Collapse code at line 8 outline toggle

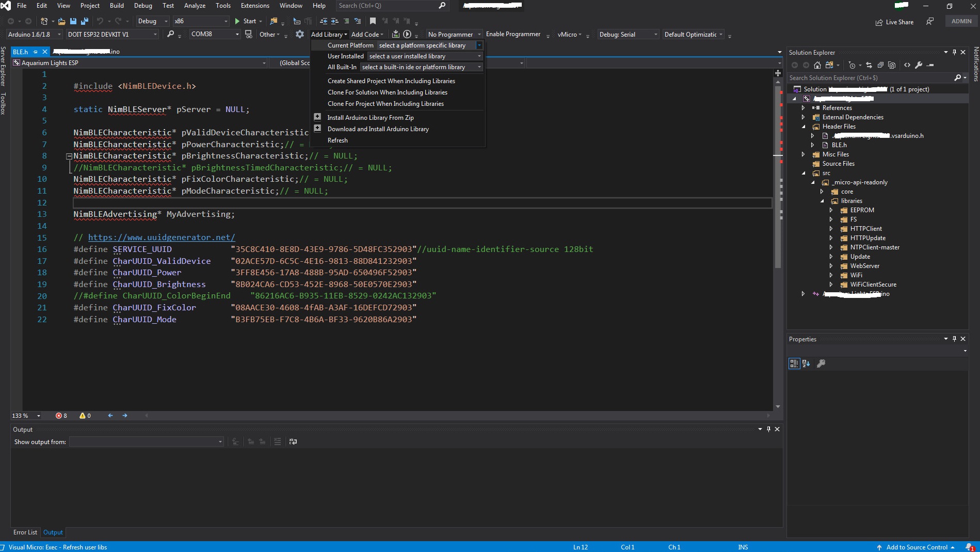(69, 156)
